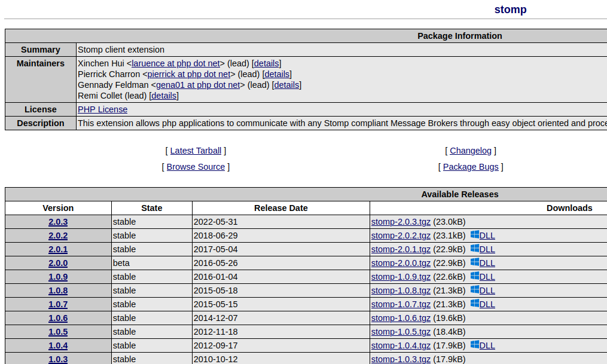Click the Release Date column header

coord(281,208)
